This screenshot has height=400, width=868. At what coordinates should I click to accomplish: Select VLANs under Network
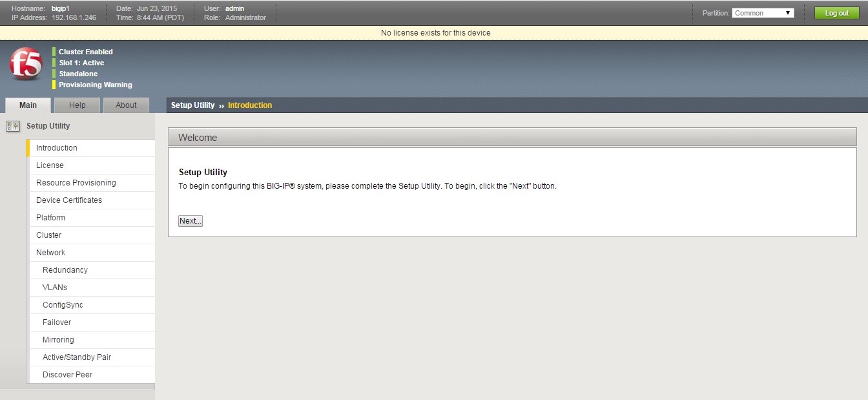pos(55,288)
